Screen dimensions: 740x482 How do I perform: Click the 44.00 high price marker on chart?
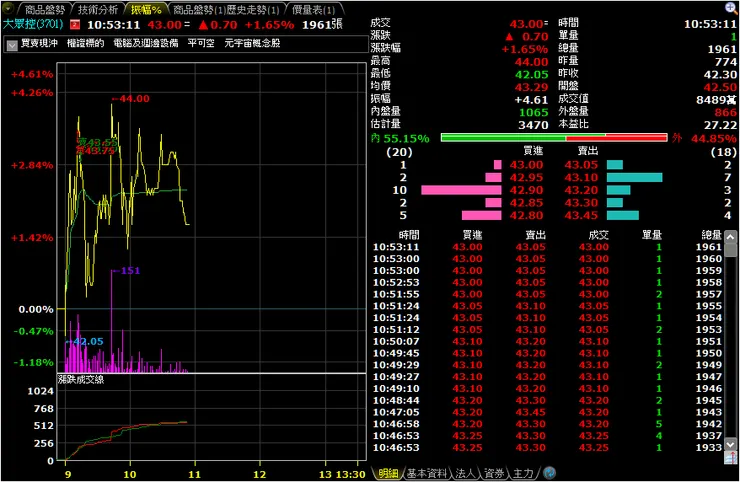[131, 99]
